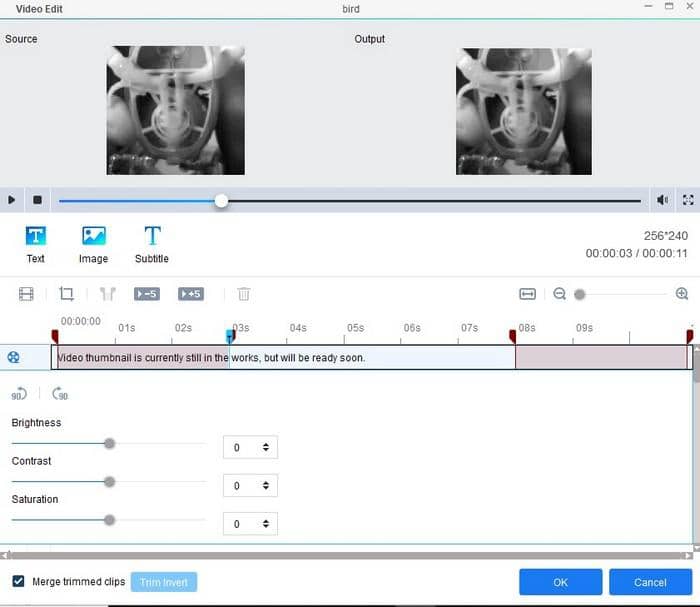The width and height of the screenshot is (700, 607).
Task: Click the horizontal scrollbar at bottom
Action: coord(346,556)
